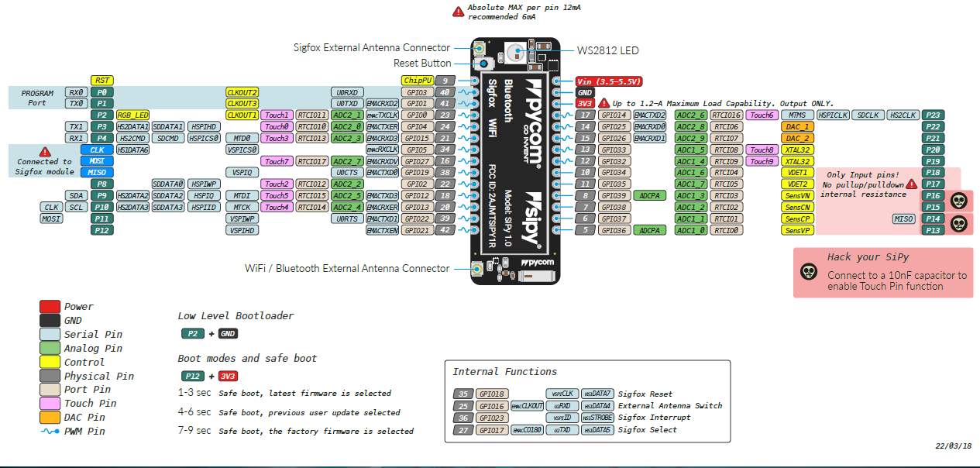Select the RGB_LED label on pin P2
Image resolution: width=980 pixels, height=468 pixels.
(131, 115)
